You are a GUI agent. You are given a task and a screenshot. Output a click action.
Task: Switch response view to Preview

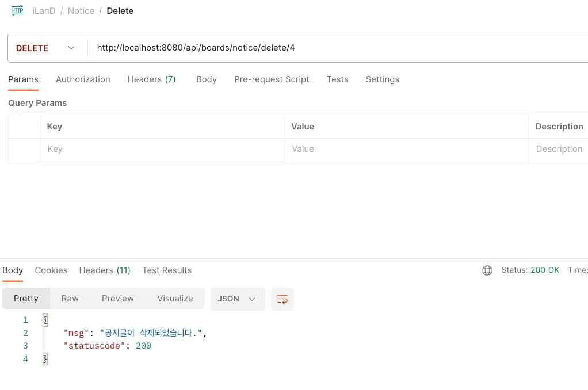click(118, 299)
